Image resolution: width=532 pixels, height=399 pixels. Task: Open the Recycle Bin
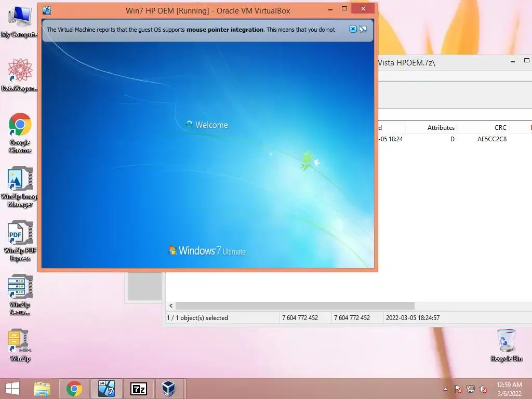click(506, 345)
